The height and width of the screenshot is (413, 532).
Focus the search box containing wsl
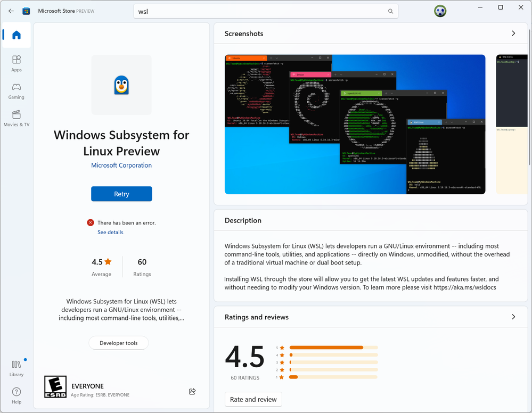266,11
